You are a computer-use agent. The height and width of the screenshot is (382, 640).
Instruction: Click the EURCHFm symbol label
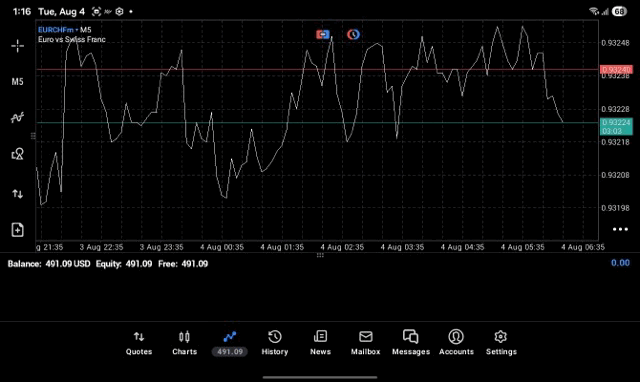pyautogui.click(x=56, y=30)
